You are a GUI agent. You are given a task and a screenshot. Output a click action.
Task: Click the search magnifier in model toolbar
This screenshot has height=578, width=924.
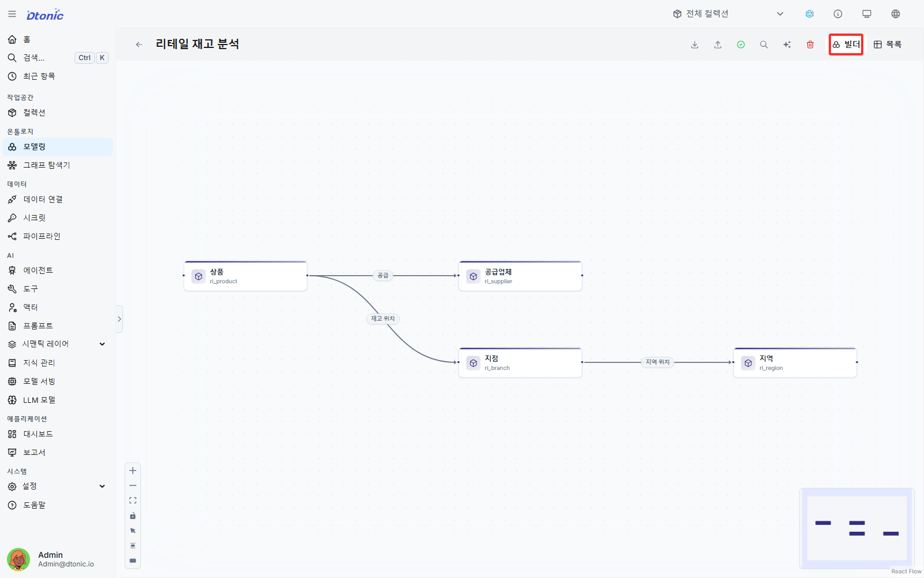pos(764,45)
